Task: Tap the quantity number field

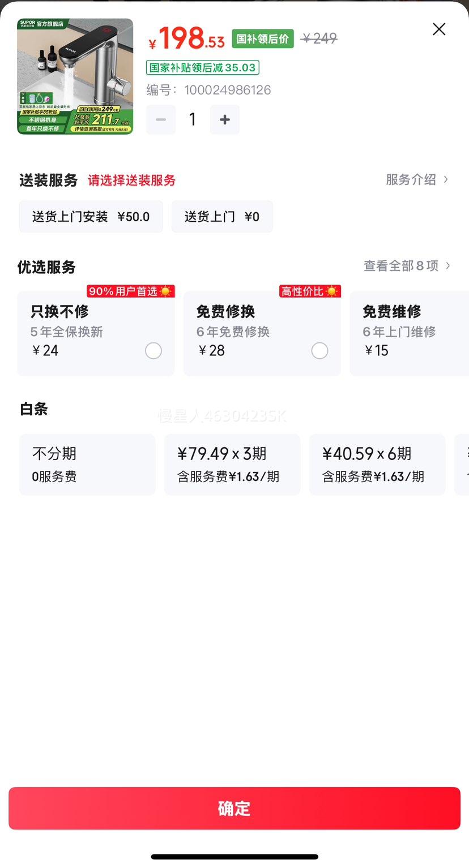Action: coord(193,119)
